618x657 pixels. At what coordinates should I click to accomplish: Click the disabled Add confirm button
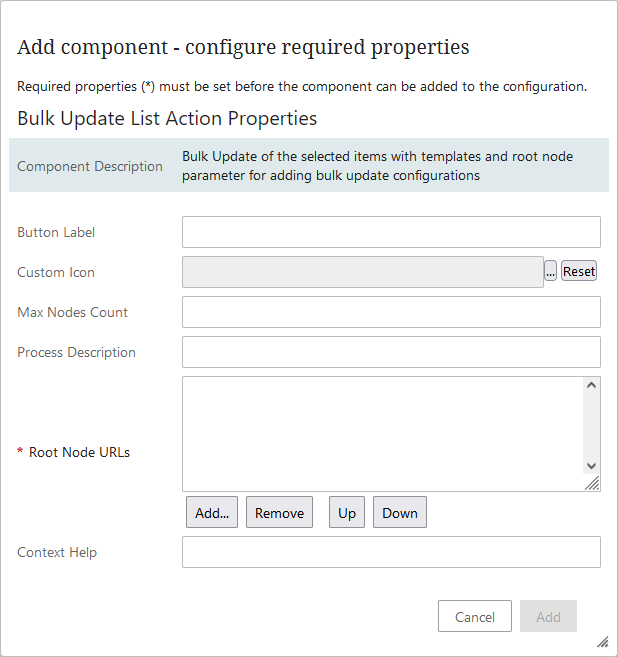pos(548,616)
